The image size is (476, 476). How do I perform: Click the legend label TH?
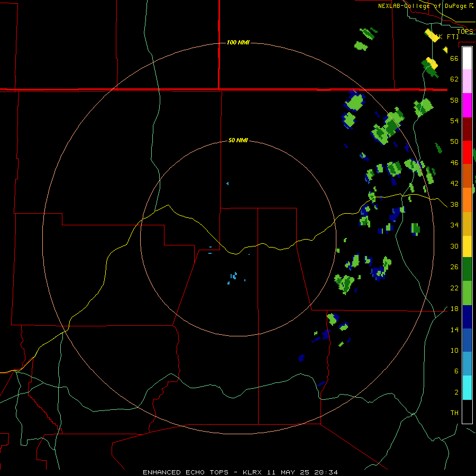coord(454,413)
